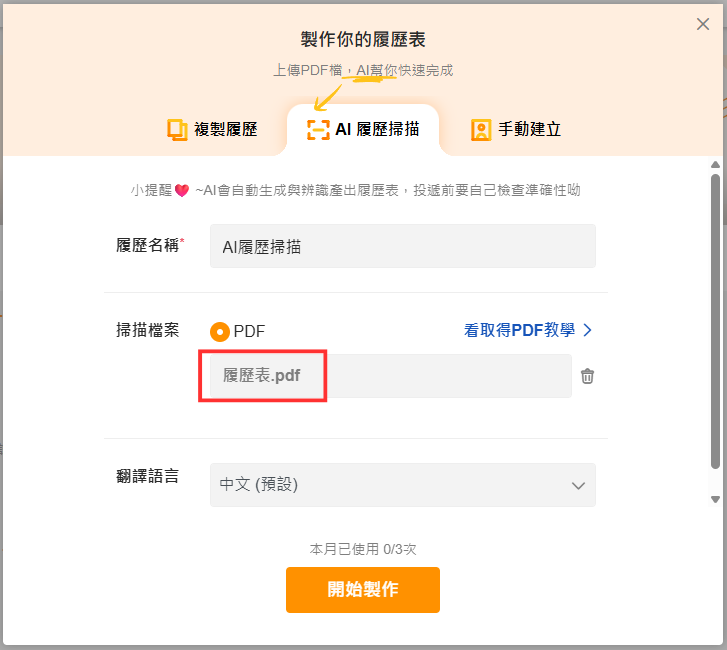Image resolution: width=727 pixels, height=650 pixels.
Task: Click the 手動建立 person icon
Action: (481, 130)
